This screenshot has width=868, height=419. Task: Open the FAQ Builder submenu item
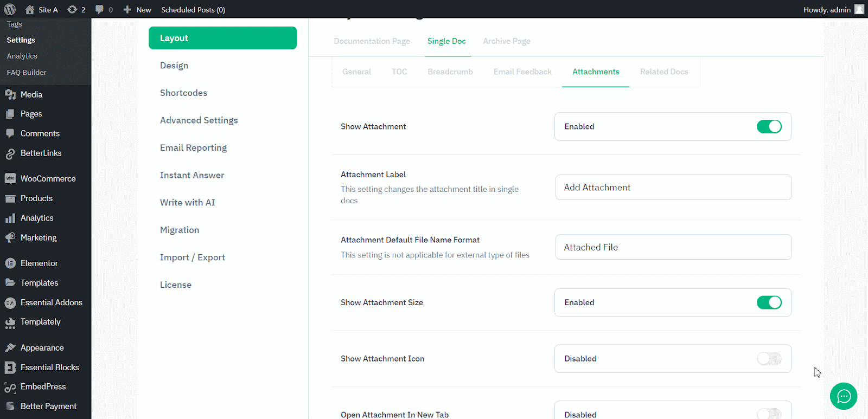(x=27, y=72)
